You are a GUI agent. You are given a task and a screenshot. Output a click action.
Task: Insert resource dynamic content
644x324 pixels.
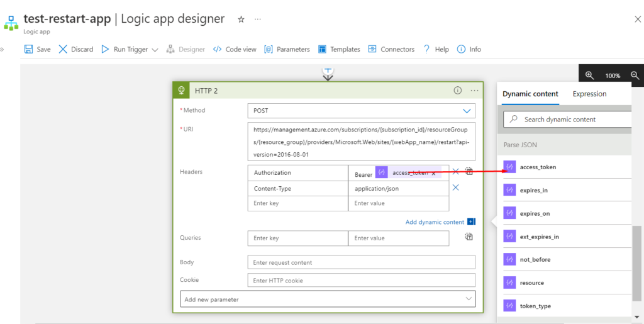click(567, 283)
